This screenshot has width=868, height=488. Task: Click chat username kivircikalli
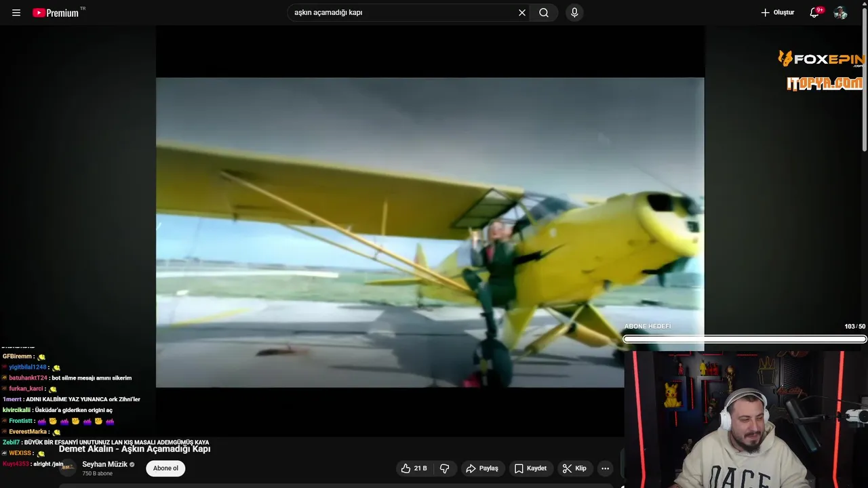pyautogui.click(x=16, y=410)
